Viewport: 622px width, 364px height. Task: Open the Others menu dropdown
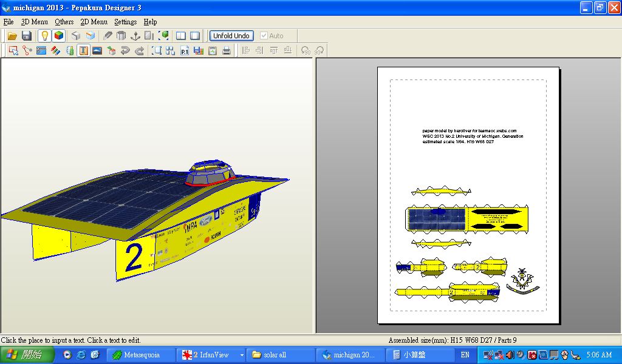[x=64, y=22]
